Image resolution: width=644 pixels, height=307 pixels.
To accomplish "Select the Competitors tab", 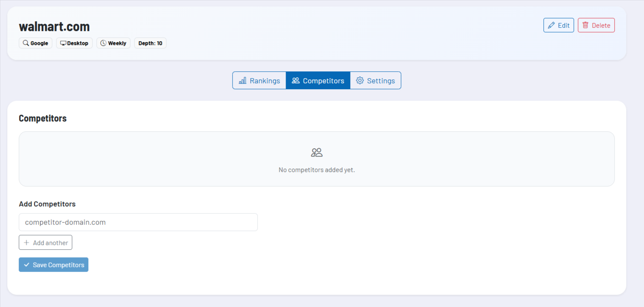I will point(318,80).
